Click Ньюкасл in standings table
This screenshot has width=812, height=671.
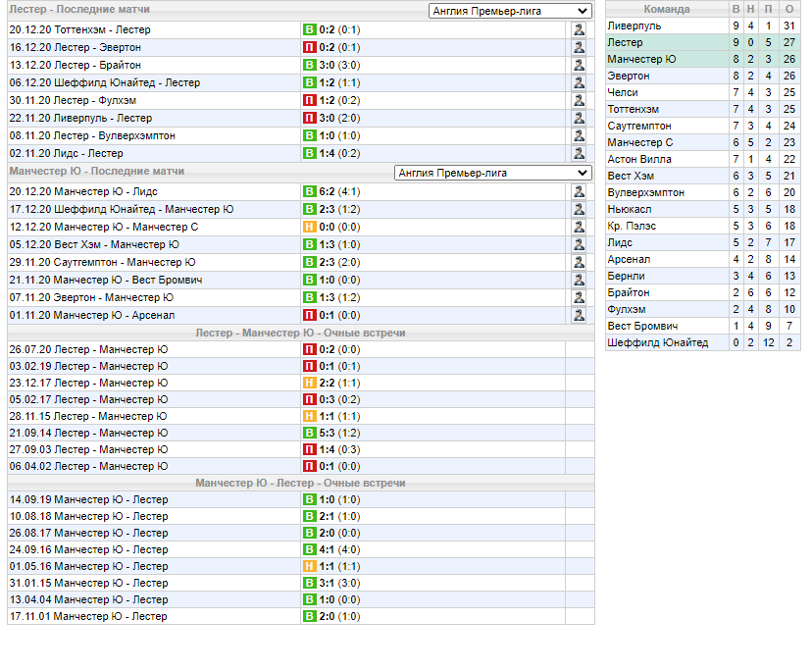[630, 209]
